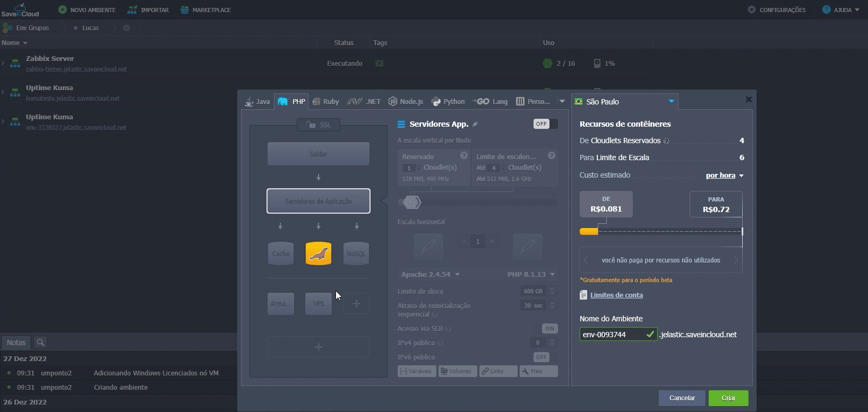The height and width of the screenshot is (412, 868).
Task: Open the MARKETPLACE
Action: (x=205, y=10)
